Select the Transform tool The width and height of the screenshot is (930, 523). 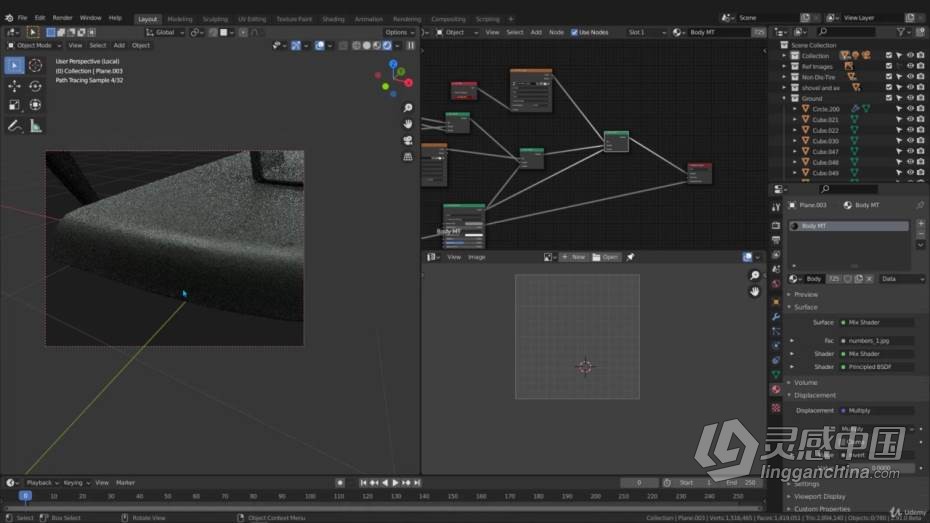pos(35,105)
